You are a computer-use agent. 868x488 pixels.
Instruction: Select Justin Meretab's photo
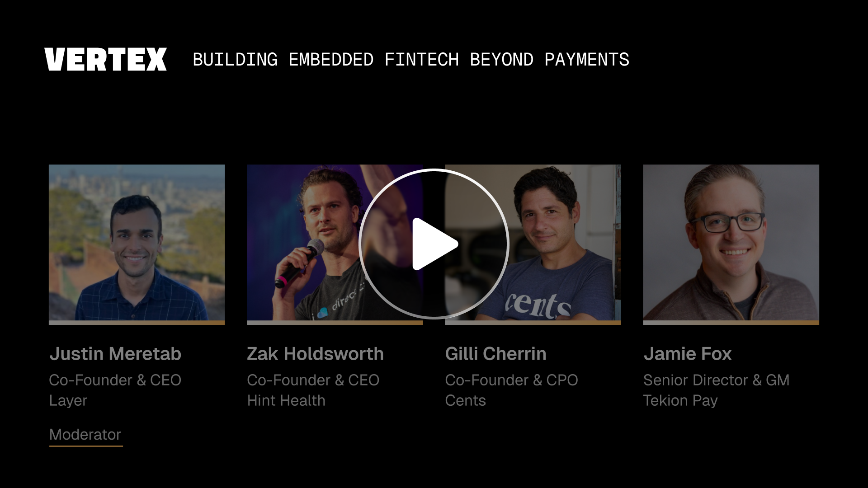coord(137,243)
